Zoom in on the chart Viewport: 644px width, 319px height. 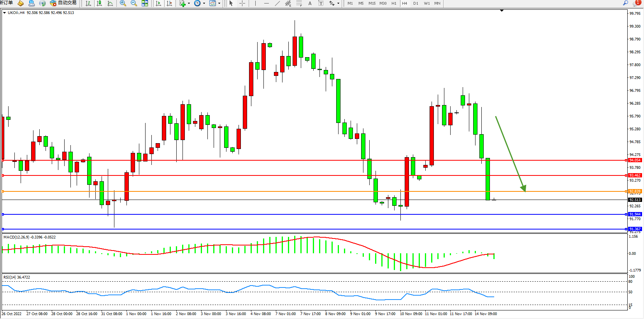point(123,4)
